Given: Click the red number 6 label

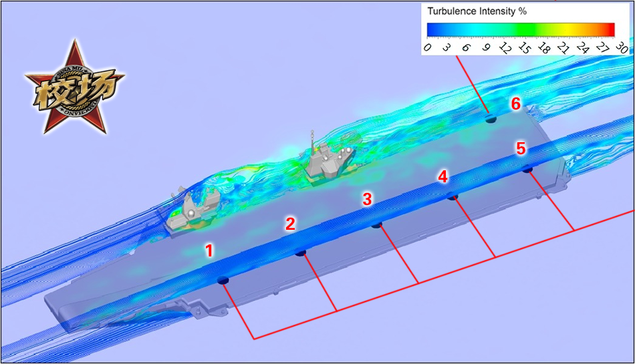Looking at the screenshot, I should (515, 104).
